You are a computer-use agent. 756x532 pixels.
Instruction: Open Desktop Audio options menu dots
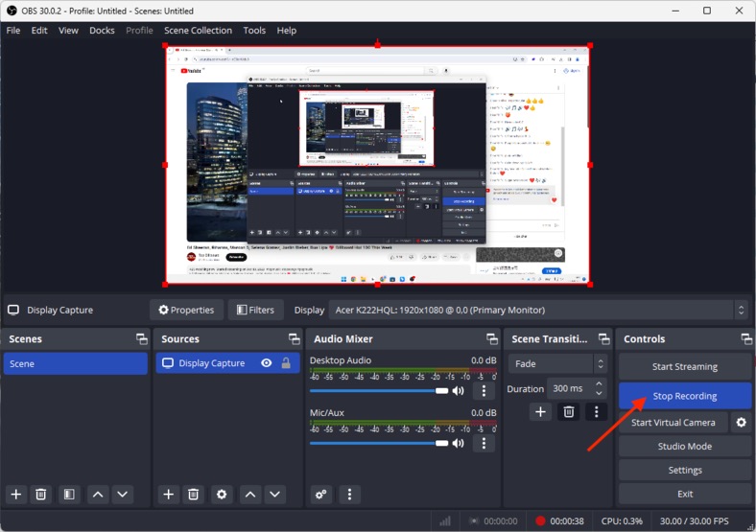pyautogui.click(x=484, y=390)
